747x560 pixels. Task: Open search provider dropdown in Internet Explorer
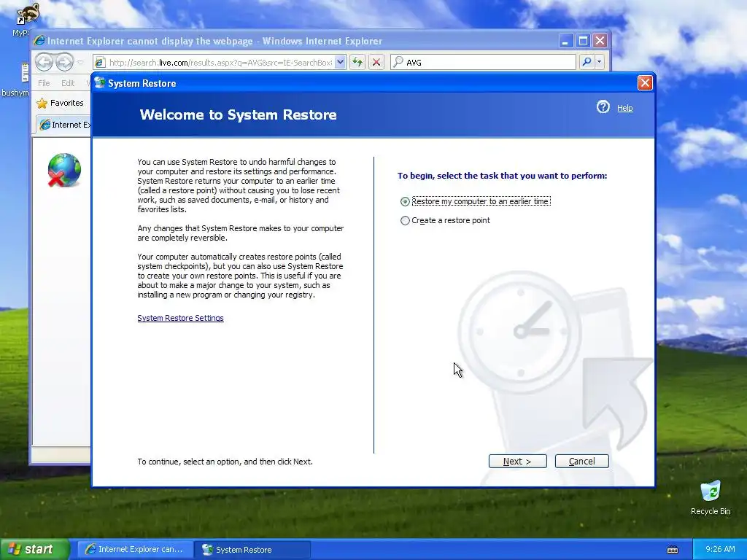[x=600, y=62]
